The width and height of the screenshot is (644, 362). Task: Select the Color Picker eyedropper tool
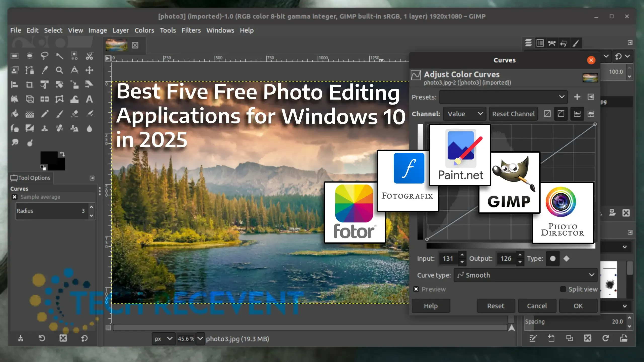pos(45,70)
